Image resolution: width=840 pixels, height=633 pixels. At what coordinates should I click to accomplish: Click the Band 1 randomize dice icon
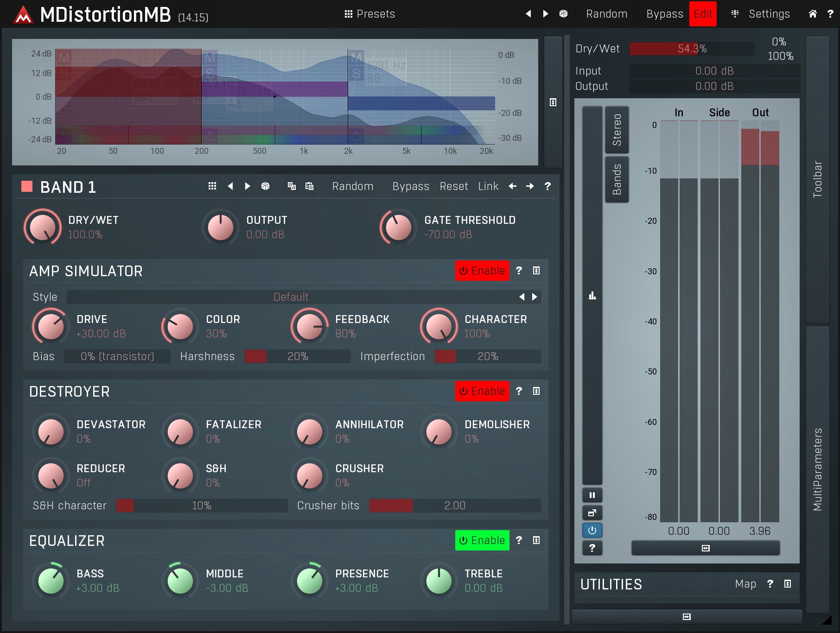click(265, 186)
